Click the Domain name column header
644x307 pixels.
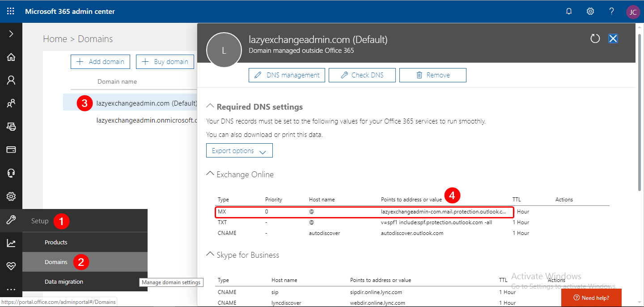(117, 81)
